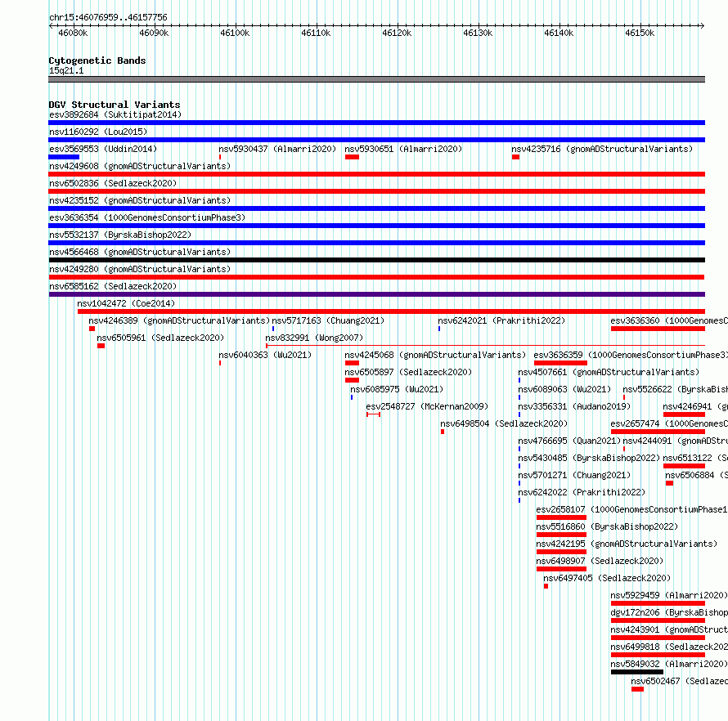Open variant nsv4235716 gnomAD label
Image resolution: width=728 pixels, height=721 pixels.
click(602, 149)
